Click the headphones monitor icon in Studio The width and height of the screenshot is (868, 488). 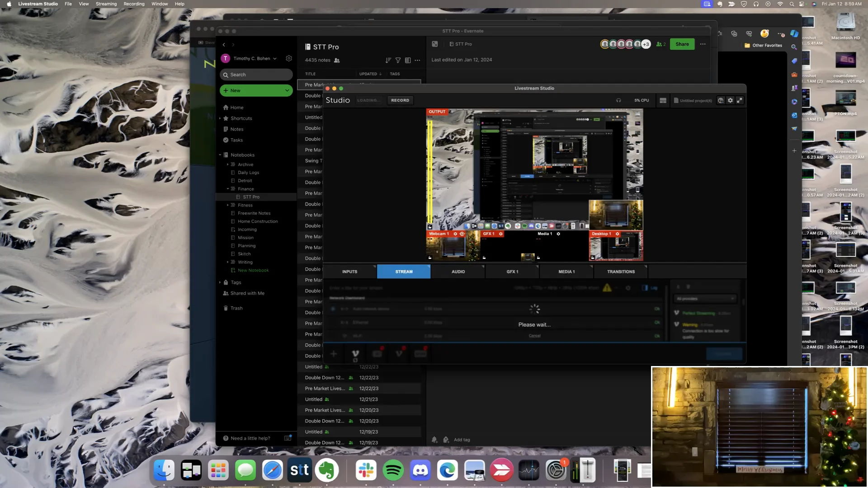pos(618,100)
